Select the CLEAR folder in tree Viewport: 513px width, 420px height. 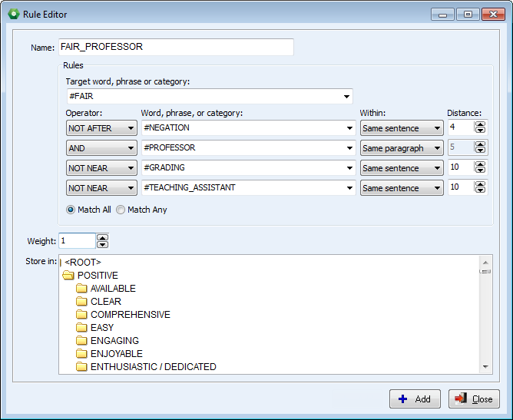[105, 302]
